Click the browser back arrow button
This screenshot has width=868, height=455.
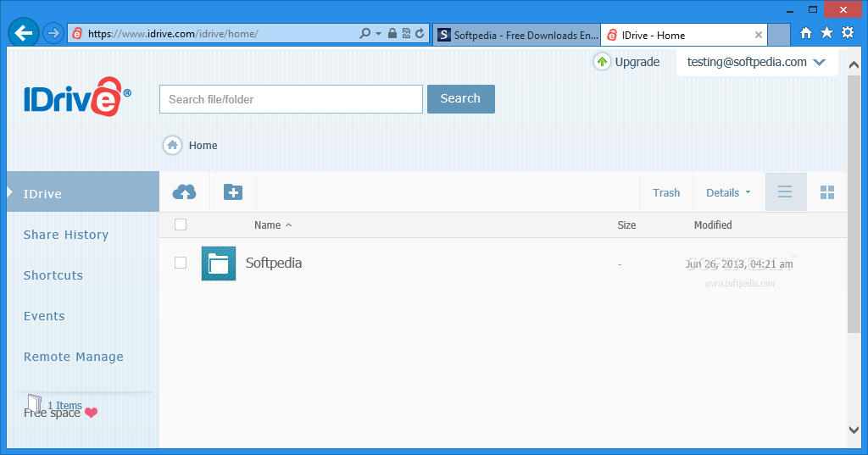click(23, 33)
